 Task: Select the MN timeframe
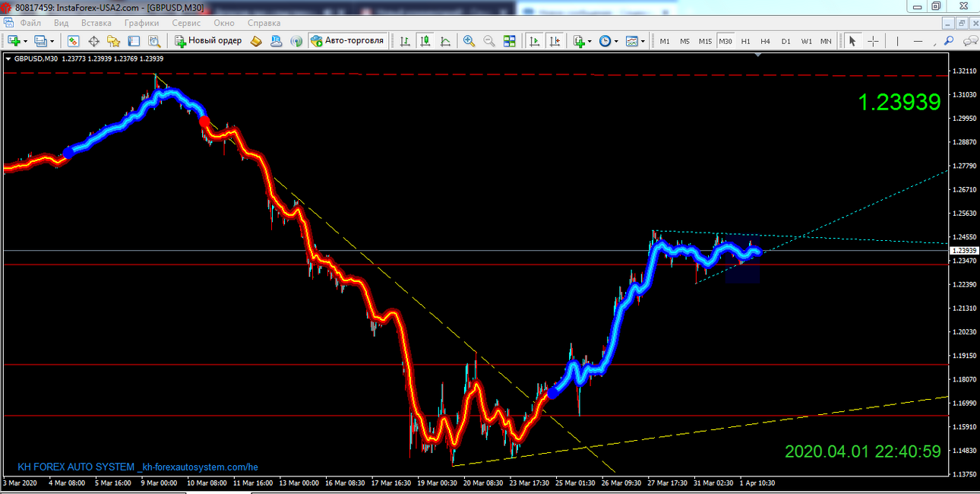pos(826,41)
